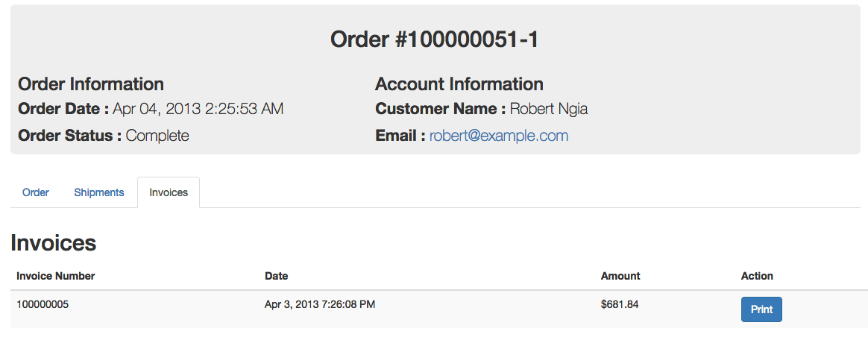
Task: Click the Action column header
Action: pyautogui.click(x=757, y=276)
